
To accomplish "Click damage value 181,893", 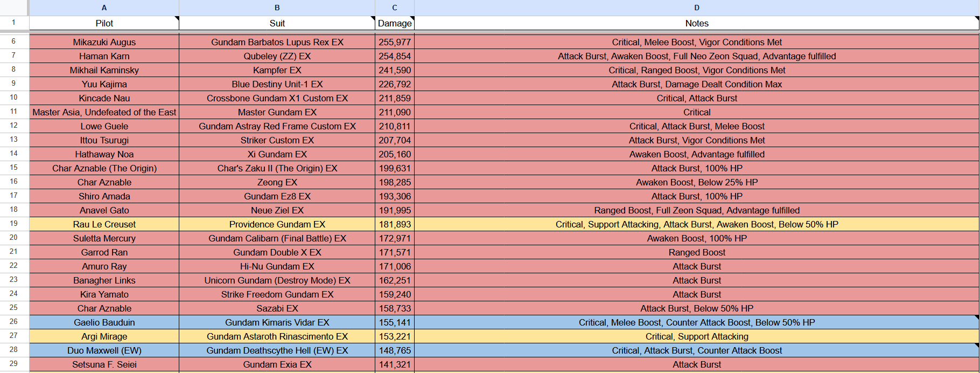I will point(395,224).
